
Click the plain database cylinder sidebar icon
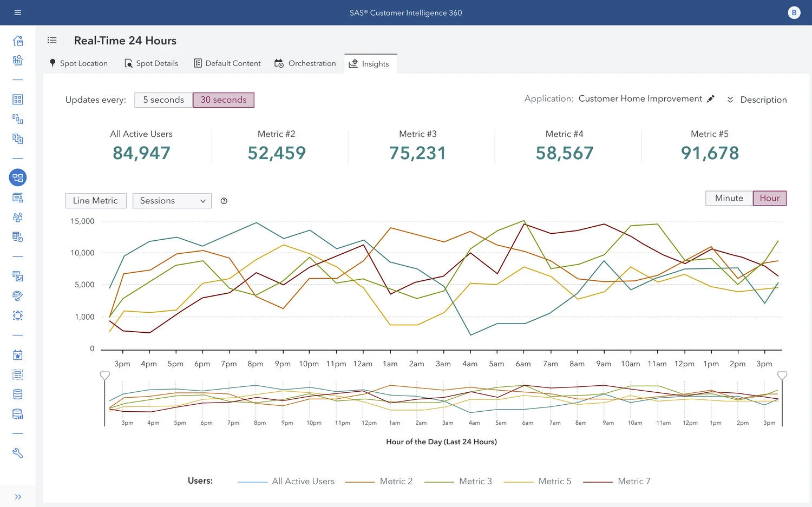tap(18, 394)
